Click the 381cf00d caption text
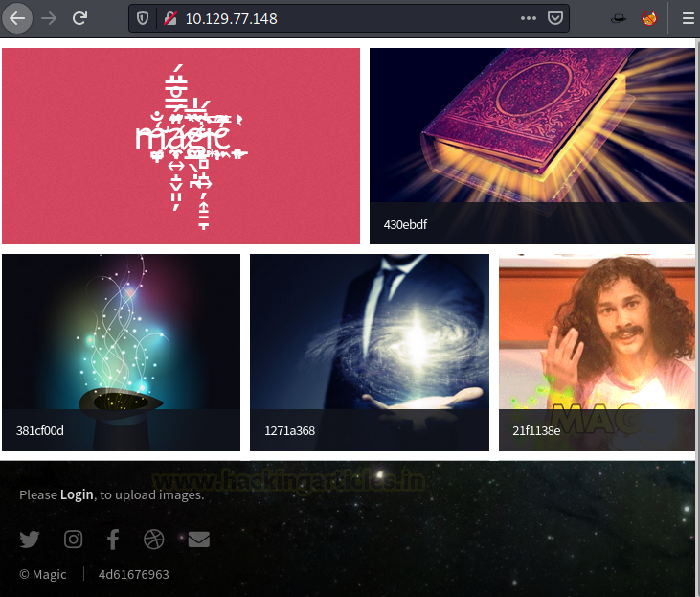The width and height of the screenshot is (700, 597). point(40,431)
